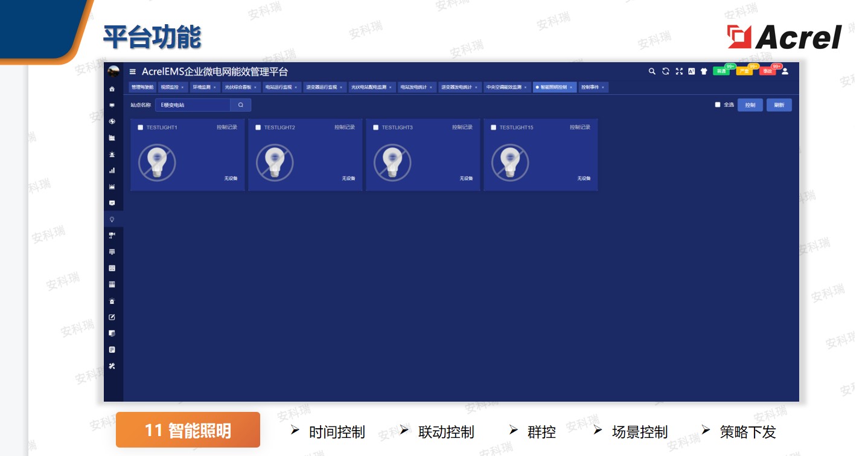Viewport: 868px width, 456px height.
Task: Switch to the 环境监测 tab
Action: [202, 87]
